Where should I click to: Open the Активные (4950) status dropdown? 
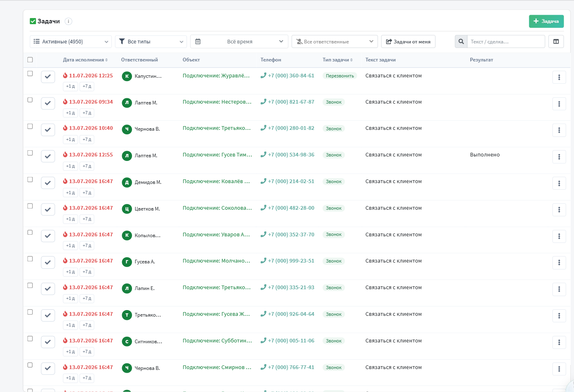[x=71, y=41]
